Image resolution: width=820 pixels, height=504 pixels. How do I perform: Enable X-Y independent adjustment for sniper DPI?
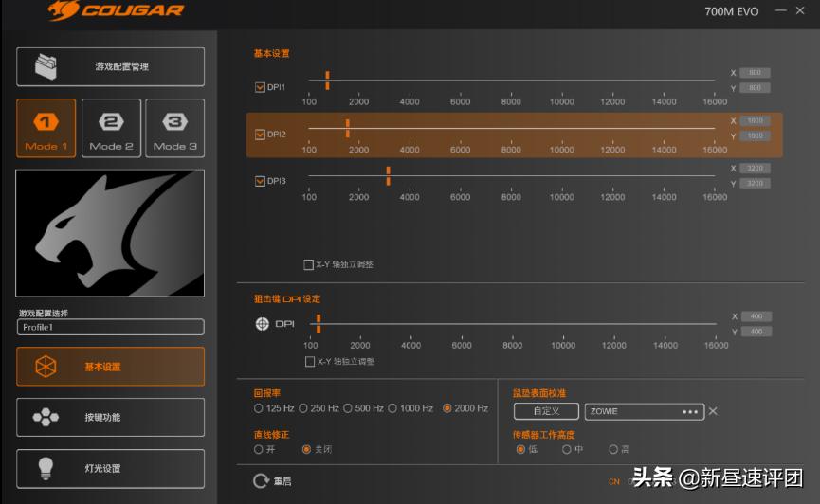310,361
